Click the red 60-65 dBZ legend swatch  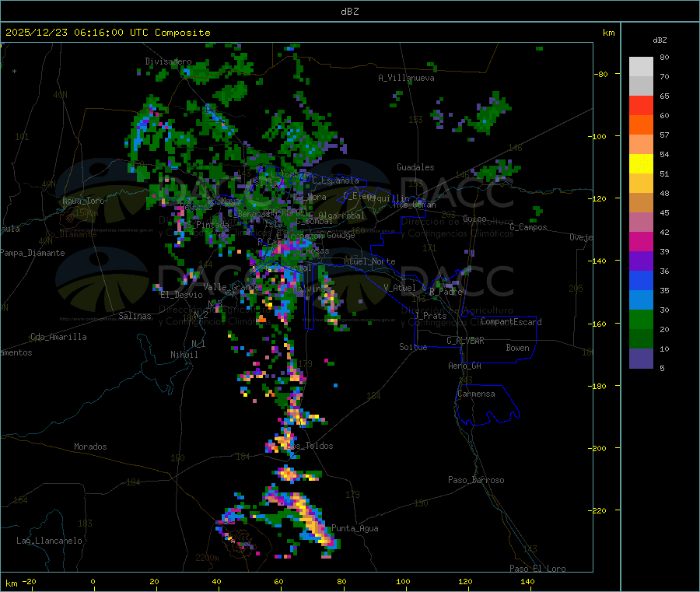pyautogui.click(x=641, y=105)
